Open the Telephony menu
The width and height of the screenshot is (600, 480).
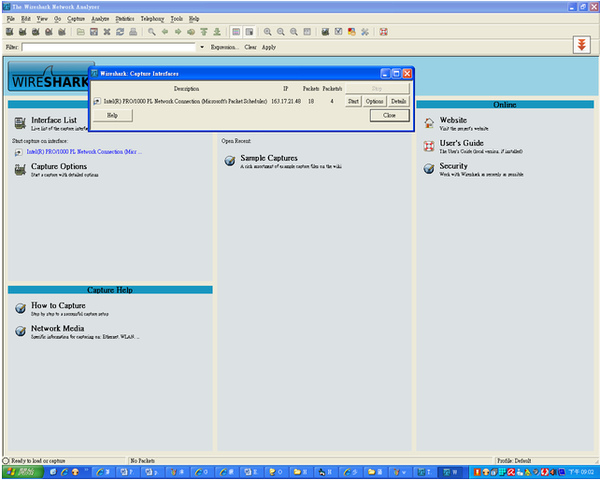click(152, 19)
